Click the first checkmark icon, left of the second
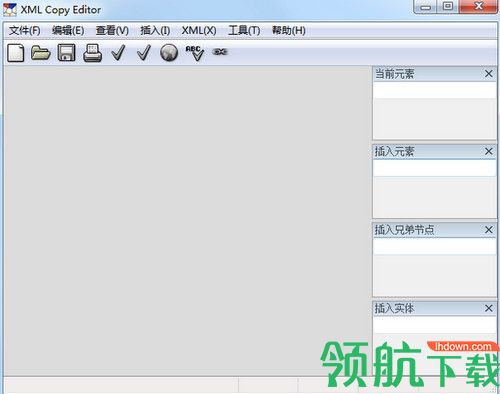This screenshot has width=500, height=394. tap(118, 53)
